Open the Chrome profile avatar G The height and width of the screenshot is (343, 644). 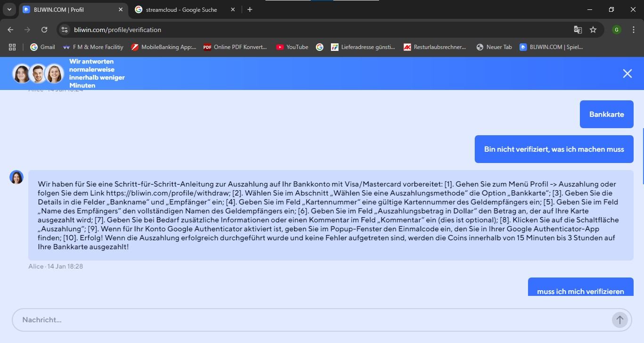(x=616, y=30)
